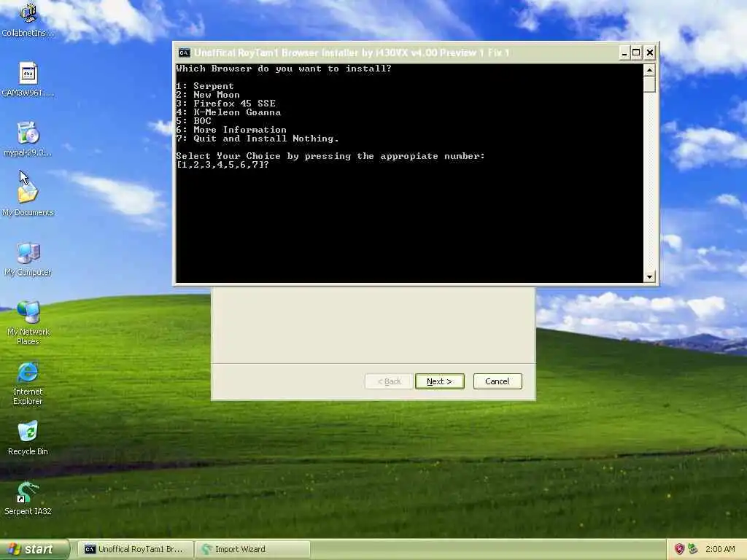Click Cancel in the Import Wizard
This screenshot has width=747, height=560.
click(498, 381)
